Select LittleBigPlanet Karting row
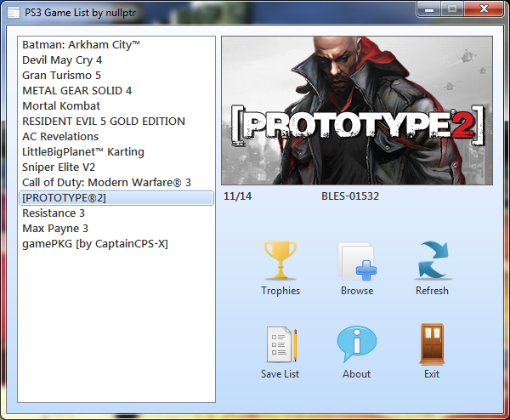Image resolution: width=510 pixels, height=420 pixels. click(116, 152)
